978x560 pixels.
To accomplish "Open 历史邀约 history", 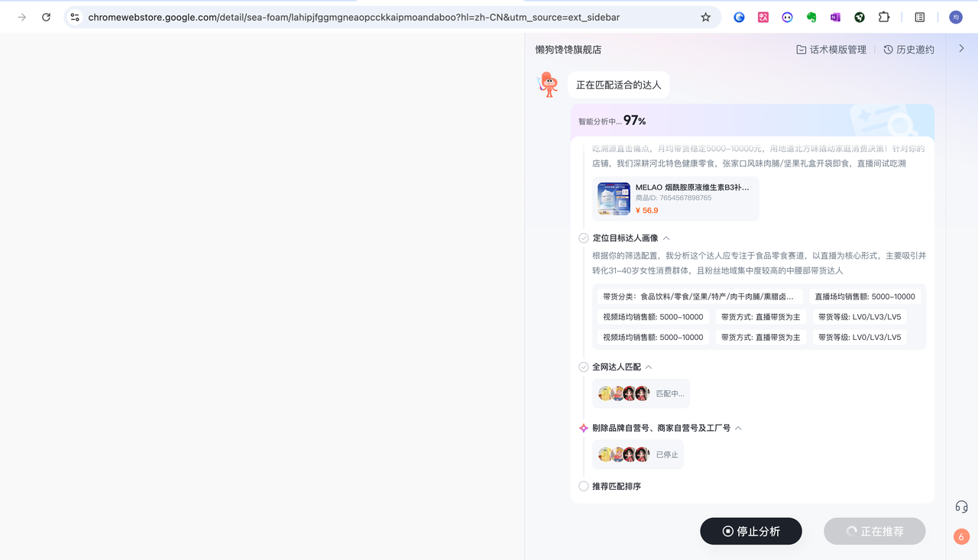I will pos(908,50).
